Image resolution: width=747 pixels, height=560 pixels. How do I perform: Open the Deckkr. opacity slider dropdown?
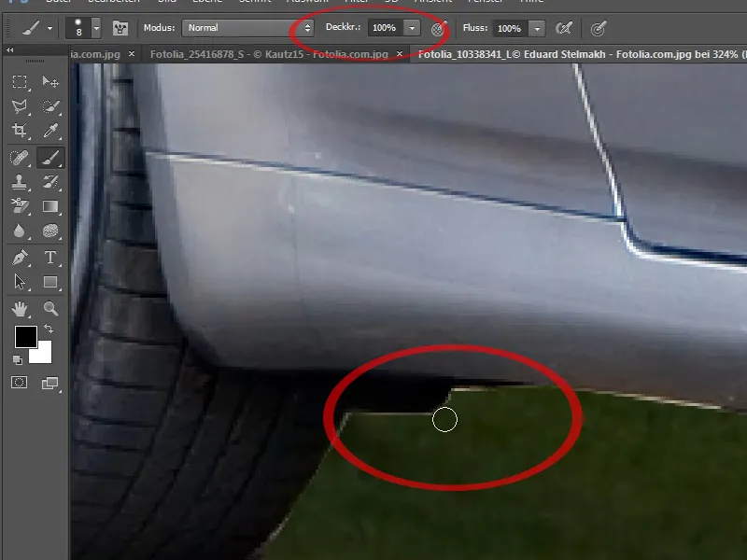412,28
